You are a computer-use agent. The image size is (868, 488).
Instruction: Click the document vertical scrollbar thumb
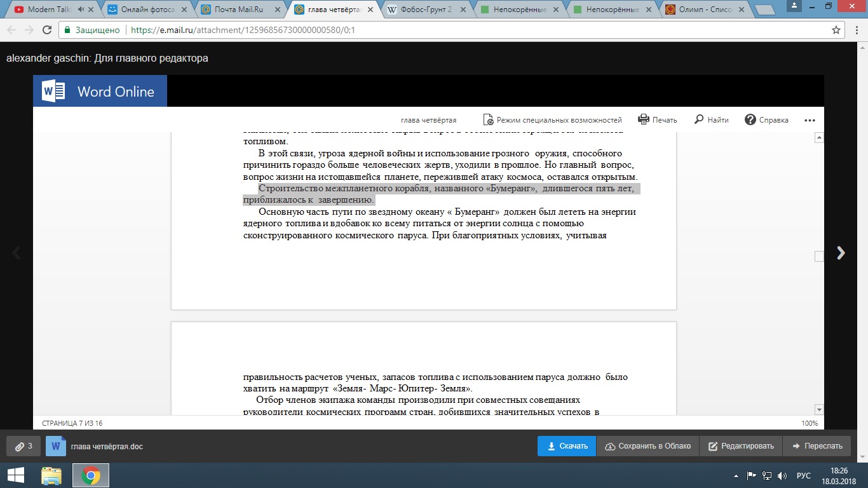coord(819,256)
